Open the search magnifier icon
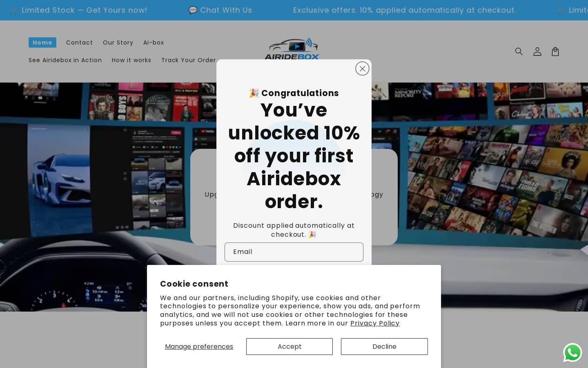The image size is (588, 368). coord(519,52)
